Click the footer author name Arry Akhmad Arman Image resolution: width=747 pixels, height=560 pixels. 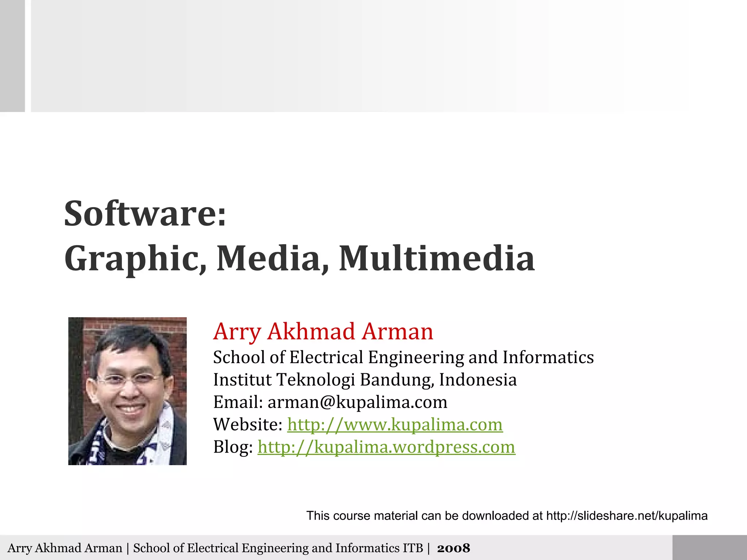(65, 548)
